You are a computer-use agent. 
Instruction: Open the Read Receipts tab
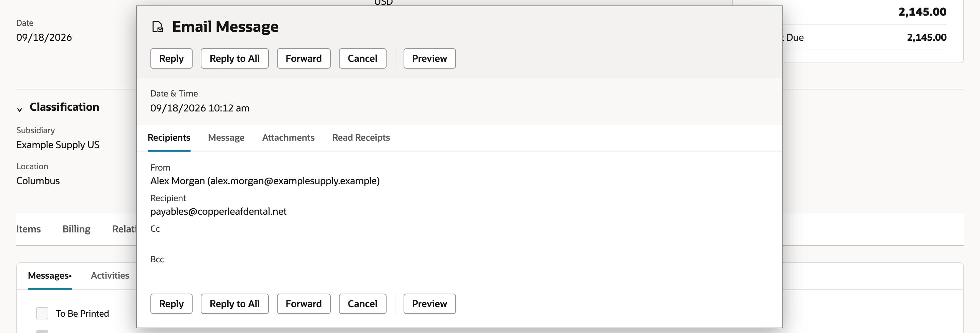361,138
